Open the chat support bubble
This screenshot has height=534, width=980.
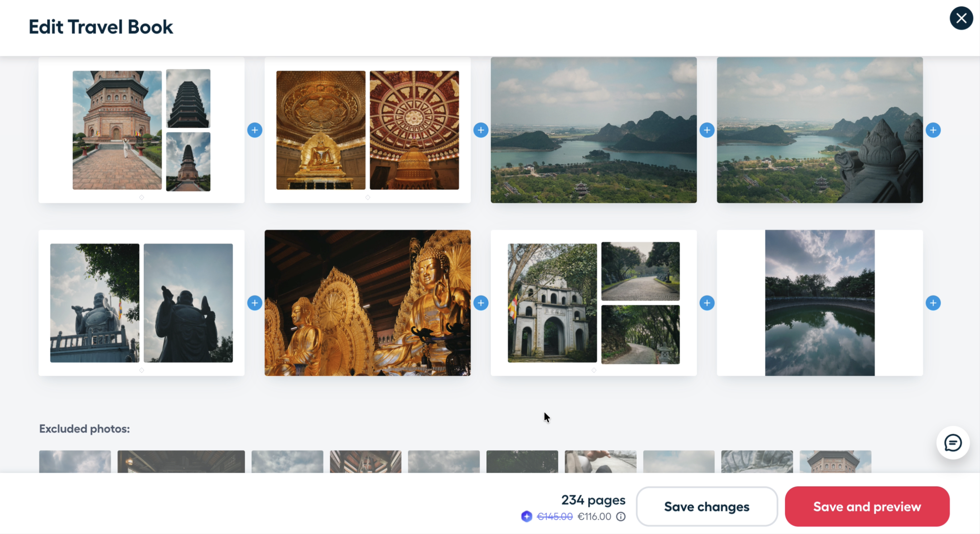click(953, 443)
